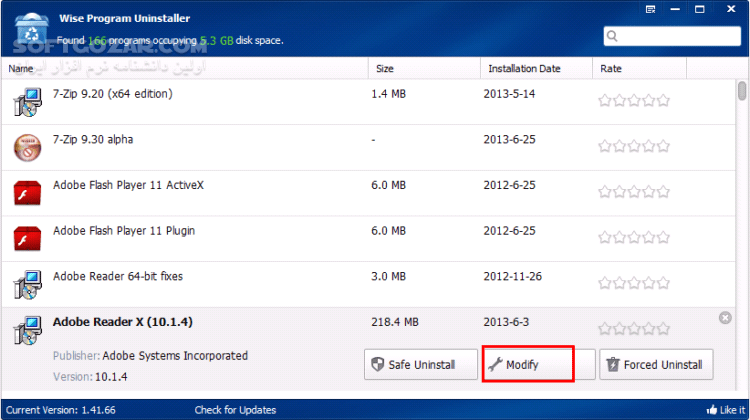Click the Adobe Reader X program icon
Image resolution: width=750 pixels, height=420 pixels.
coord(27,330)
